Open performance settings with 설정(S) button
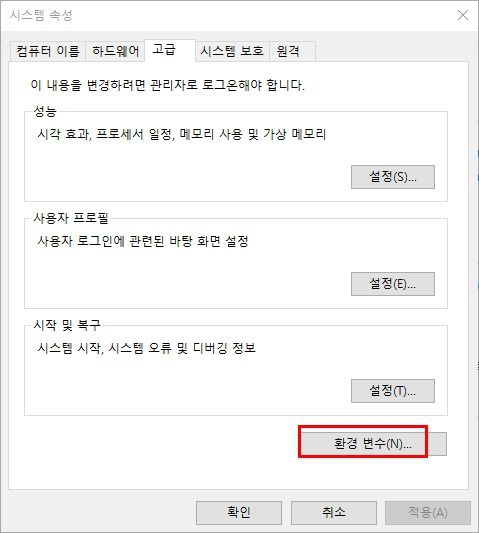479x533 pixels. coord(393,177)
